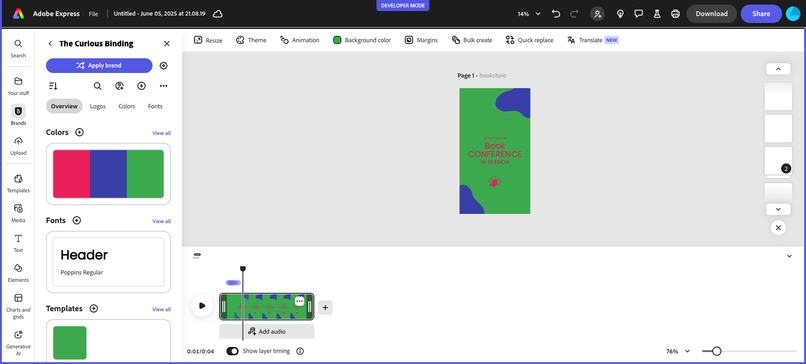Click View all for Fonts
The height and width of the screenshot is (364, 806).
(x=161, y=221)
